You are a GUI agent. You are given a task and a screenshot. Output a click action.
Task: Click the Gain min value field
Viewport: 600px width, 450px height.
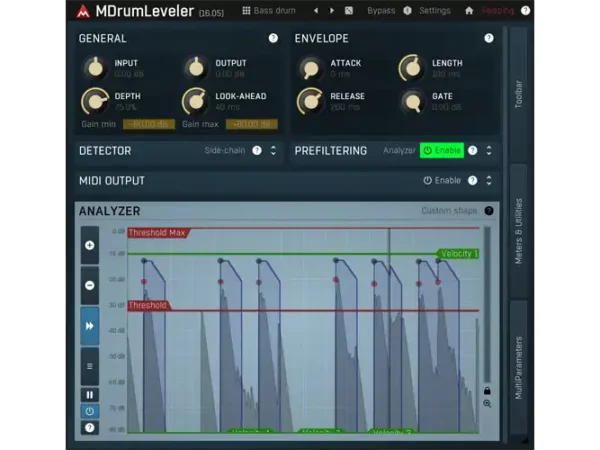(x=149, y=124)
